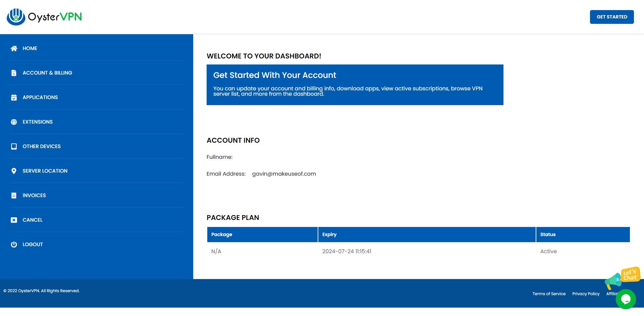Click the Active status in Package Plan
This screenshot has width=644, height=316.
[x=549, y=251]
